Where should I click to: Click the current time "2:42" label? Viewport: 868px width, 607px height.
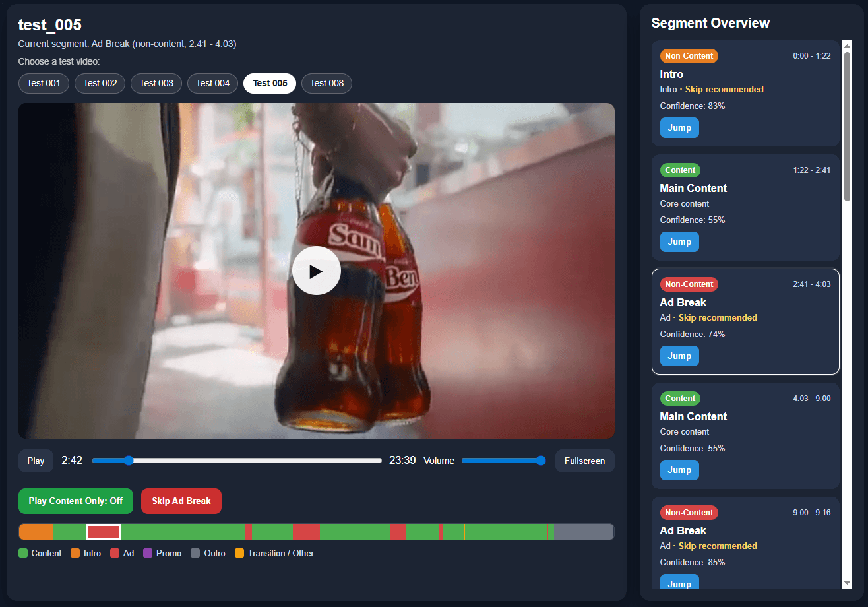coord(72,461)
